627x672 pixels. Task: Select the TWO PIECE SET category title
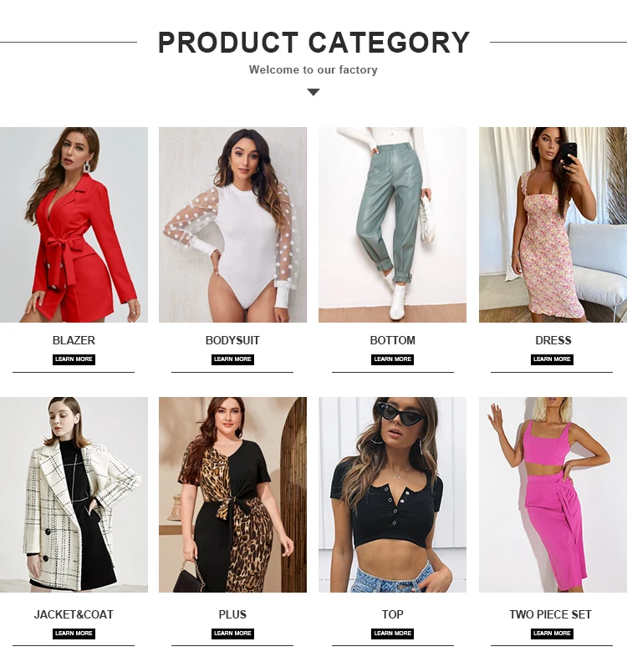coord(550,614)
